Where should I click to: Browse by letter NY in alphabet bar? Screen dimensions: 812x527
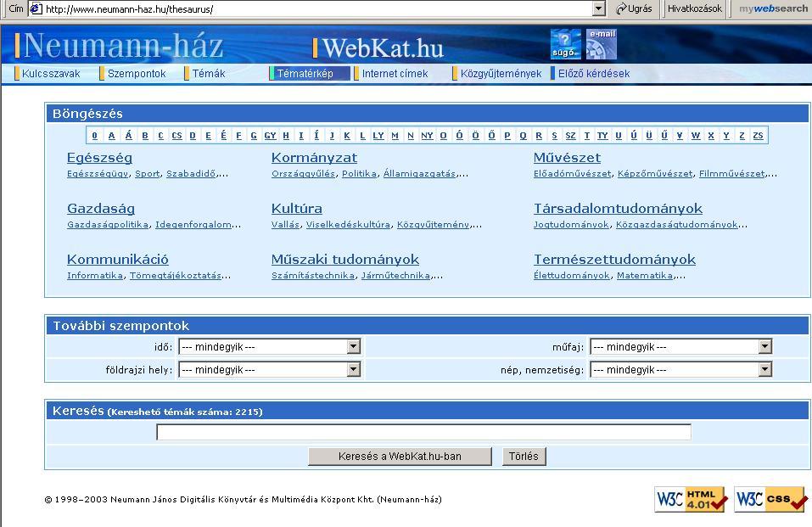click(x=427, y=135)
